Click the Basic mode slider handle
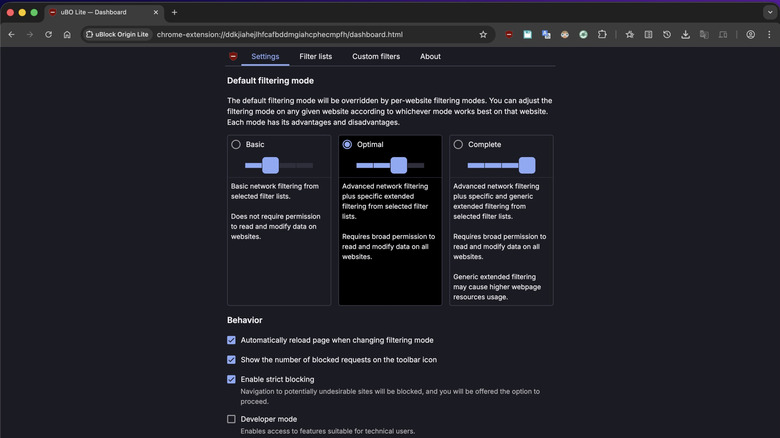The height and width of the screenshot is (438, 780). click(x=271, y=165)
